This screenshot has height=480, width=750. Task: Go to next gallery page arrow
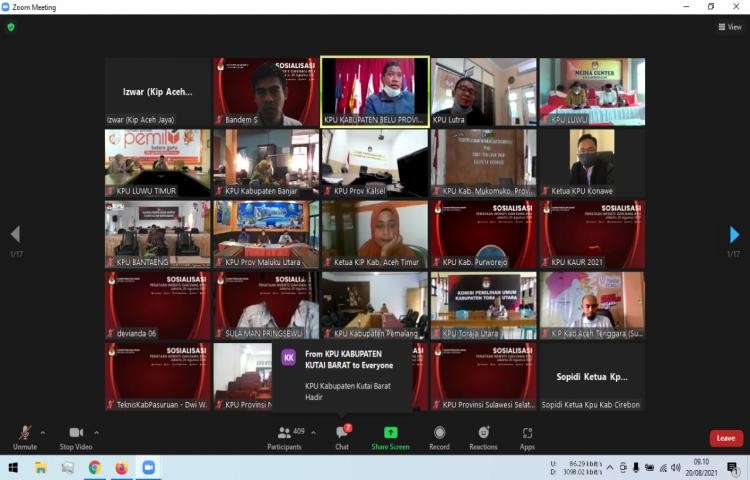[735, 235]
